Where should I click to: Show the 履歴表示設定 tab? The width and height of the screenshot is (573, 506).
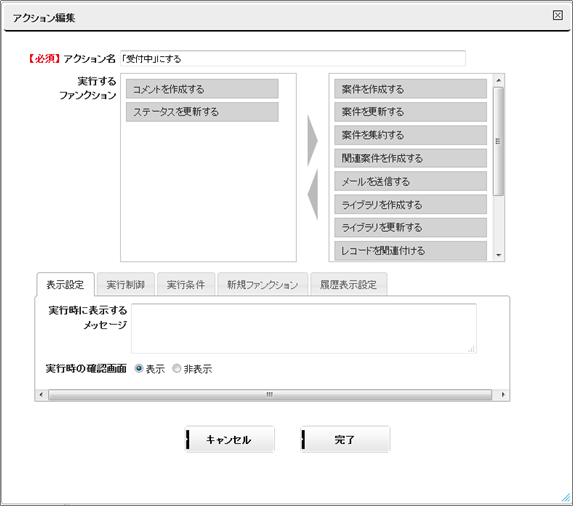[348, 285]
